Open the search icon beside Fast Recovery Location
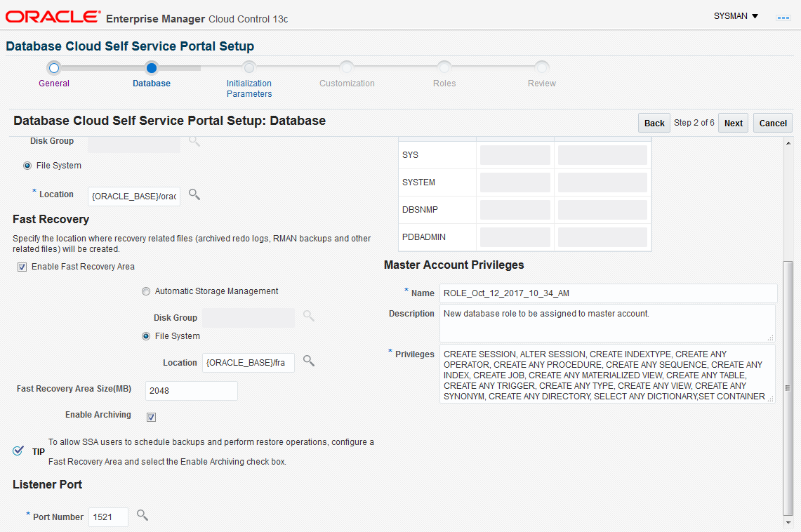This screenshot has height=532, width=801. (x=309, y=361)
